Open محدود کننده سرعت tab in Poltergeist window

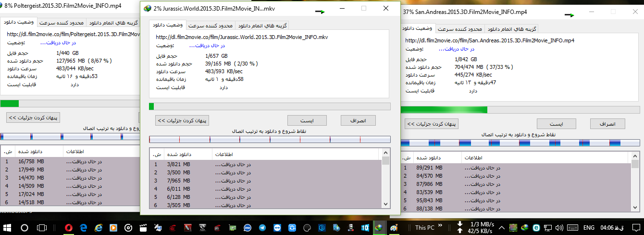pos(62,23)
